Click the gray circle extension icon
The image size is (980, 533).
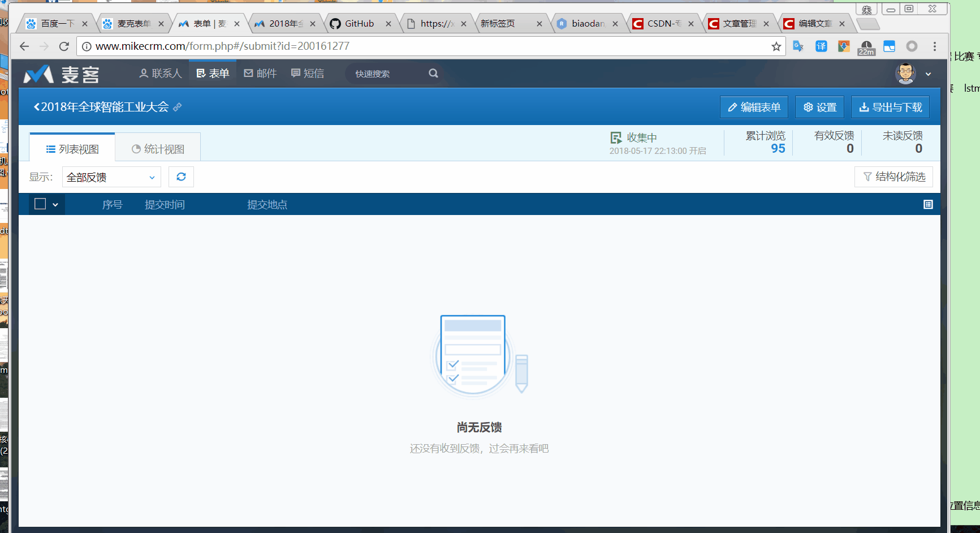click(912, 46)
